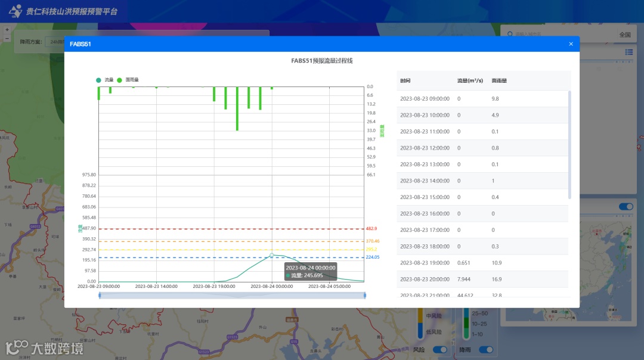Click rainfall value 16.9 in table
Viewport: 644px width, 360px height.
click(497, 279)
